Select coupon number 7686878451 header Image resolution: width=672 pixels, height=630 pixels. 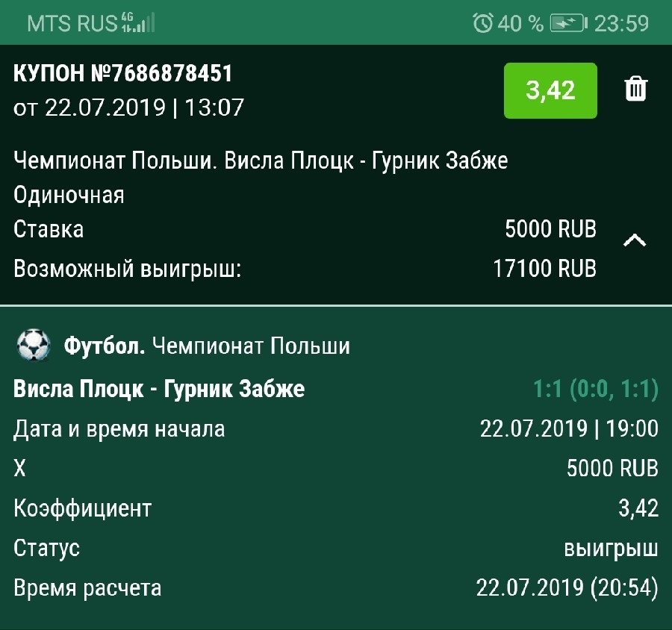click(x=122, y=73)
